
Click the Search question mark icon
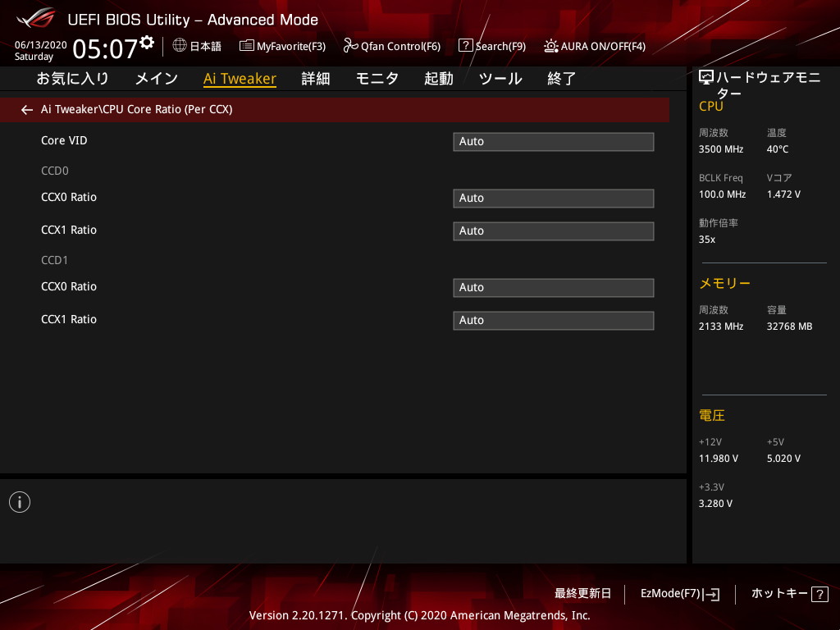point(466,46)
